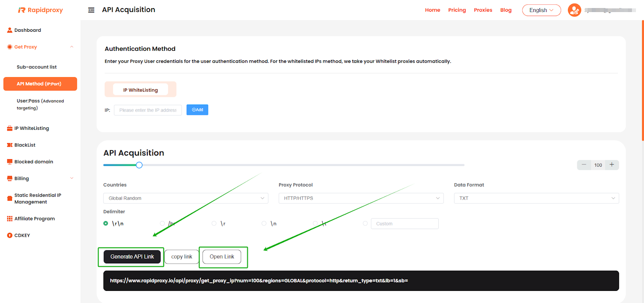Click the proxy quantity slider handle
The image size is (644, 303).
[139, 165]
